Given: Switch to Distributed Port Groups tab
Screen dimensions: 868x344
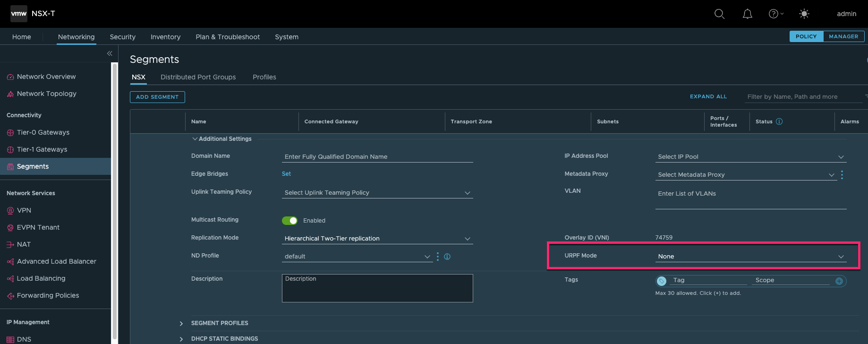Looking at the screenshot, I should 198,77.
